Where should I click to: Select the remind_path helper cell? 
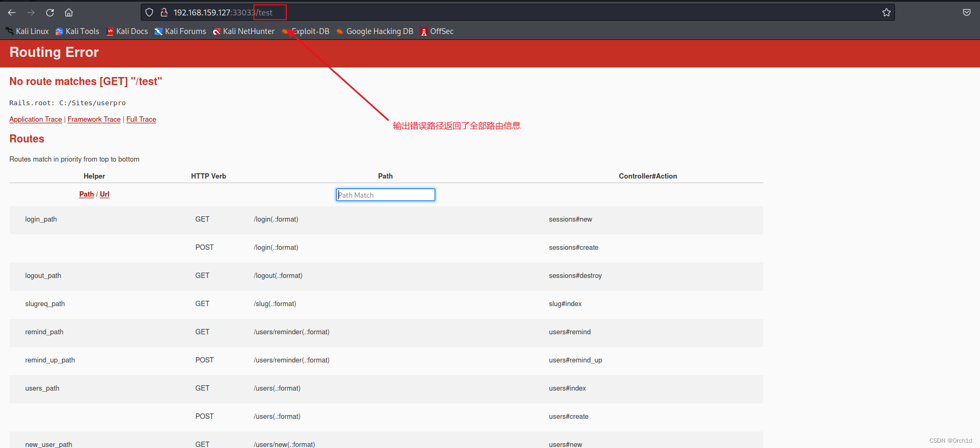click(44, 332)
